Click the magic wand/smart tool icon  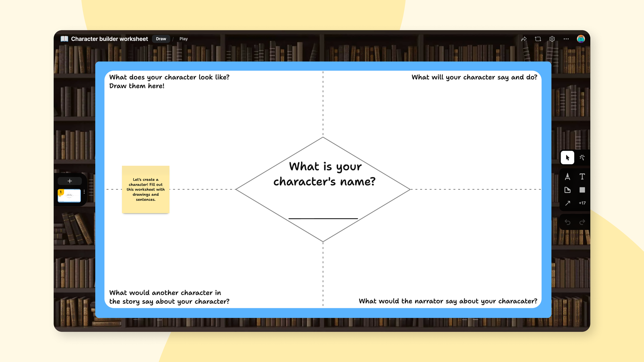click(x=582, y=158)
